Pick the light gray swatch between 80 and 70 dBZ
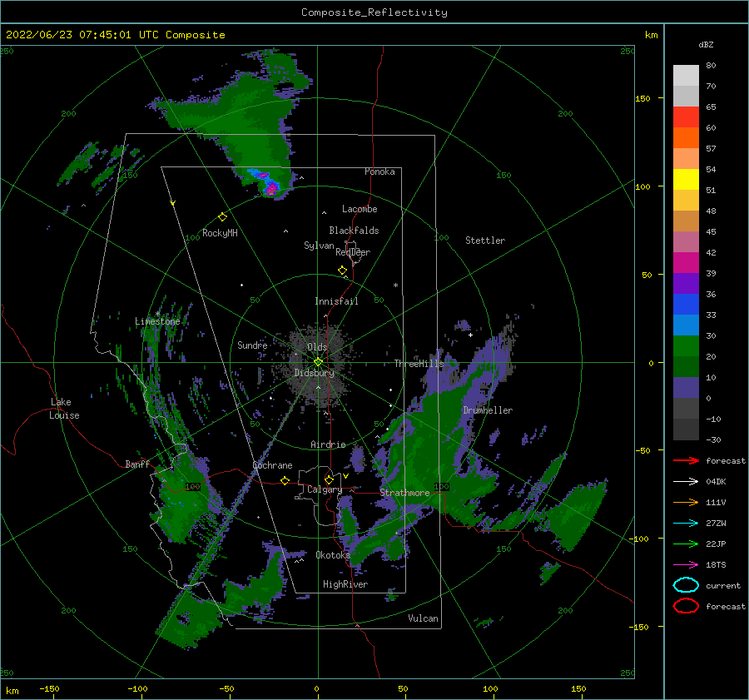749x700 pixels. click(686, 76)
